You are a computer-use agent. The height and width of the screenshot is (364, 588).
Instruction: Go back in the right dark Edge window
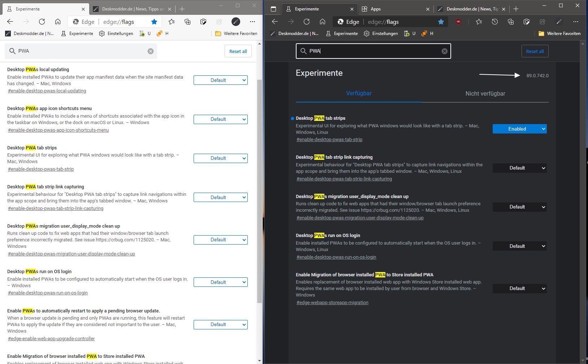[x=275, y=22]
